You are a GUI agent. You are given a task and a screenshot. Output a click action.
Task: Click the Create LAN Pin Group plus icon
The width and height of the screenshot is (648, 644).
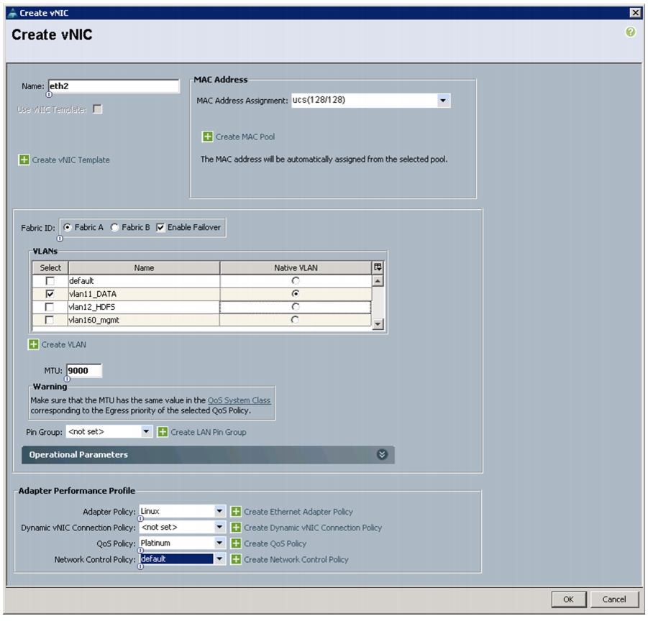click(163, 432)
